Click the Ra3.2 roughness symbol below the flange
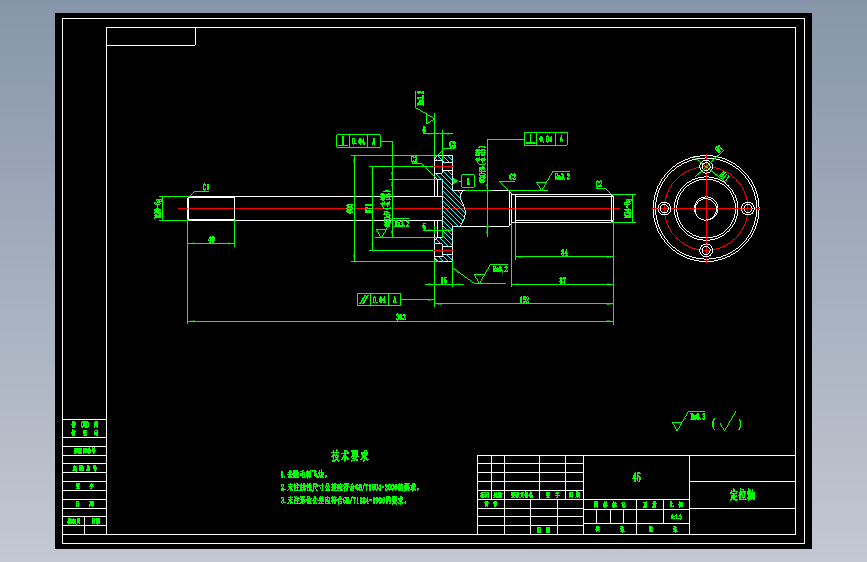This screenshot has width=867, height=562. tap(491, 273)
